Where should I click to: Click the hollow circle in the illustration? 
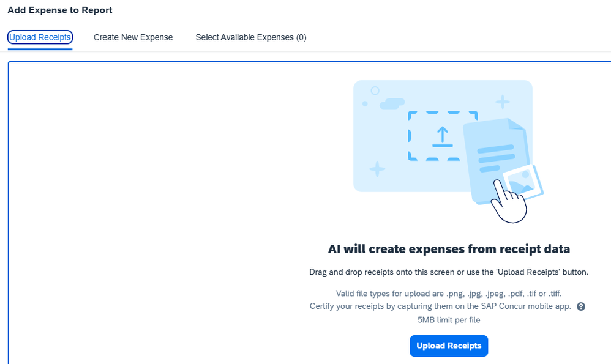375,91
